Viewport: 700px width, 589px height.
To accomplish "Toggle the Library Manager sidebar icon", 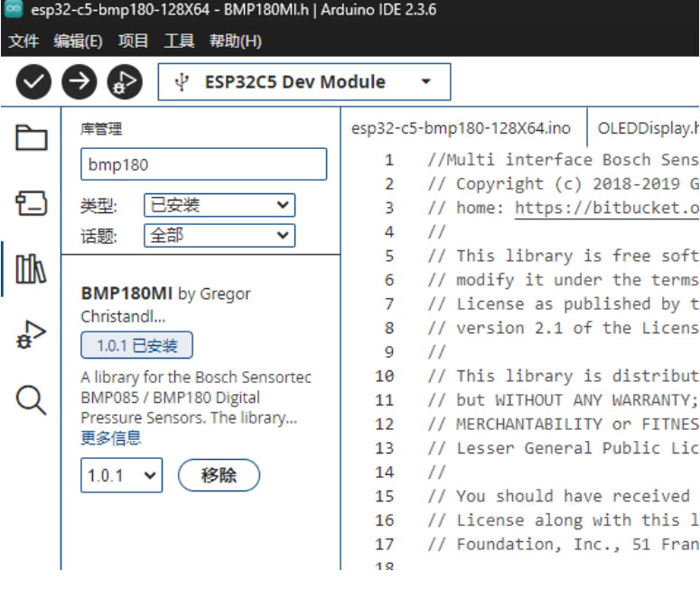I will click(x=31, y=269).
